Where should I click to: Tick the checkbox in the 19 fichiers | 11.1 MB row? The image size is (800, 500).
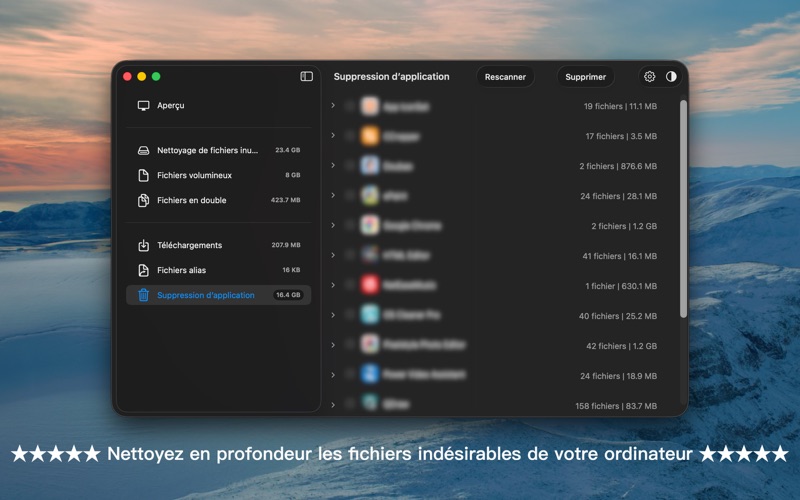350,106
